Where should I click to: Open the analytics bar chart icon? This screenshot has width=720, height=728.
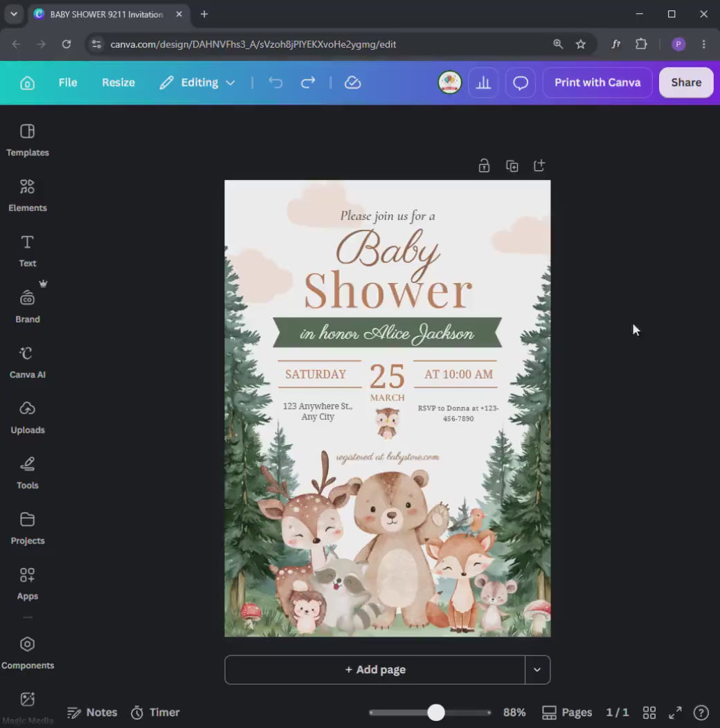pos(483,82)
